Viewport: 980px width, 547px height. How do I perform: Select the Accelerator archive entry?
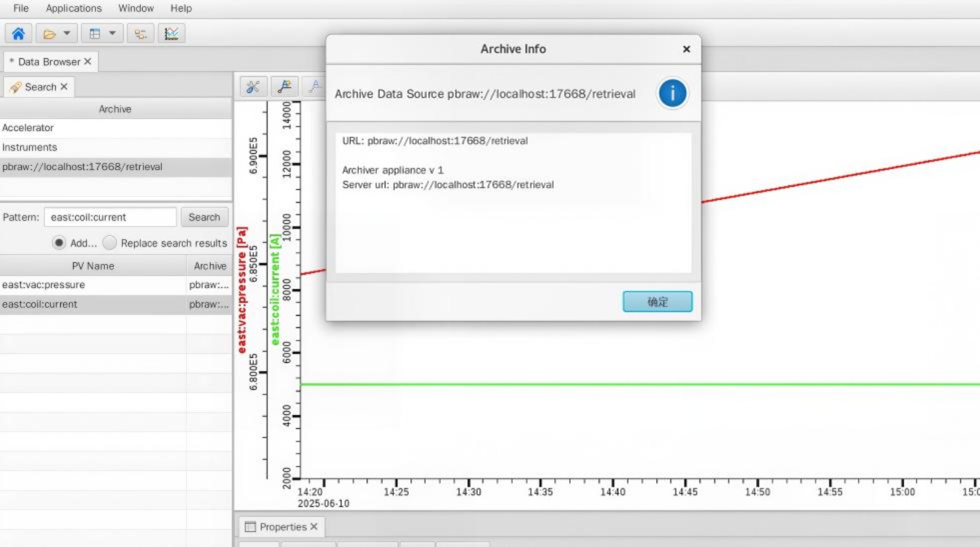[x=28, y=128]
